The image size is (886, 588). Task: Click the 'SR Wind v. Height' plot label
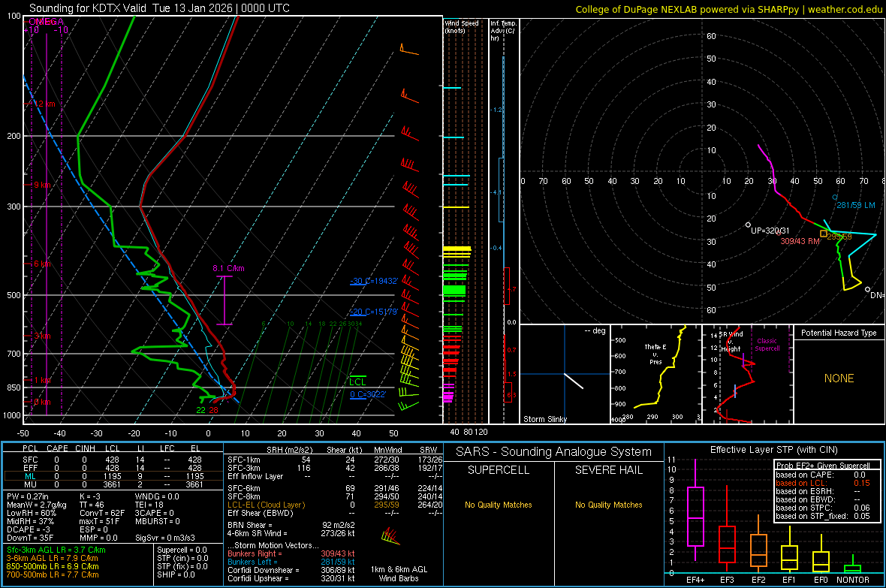click(731, 342)
